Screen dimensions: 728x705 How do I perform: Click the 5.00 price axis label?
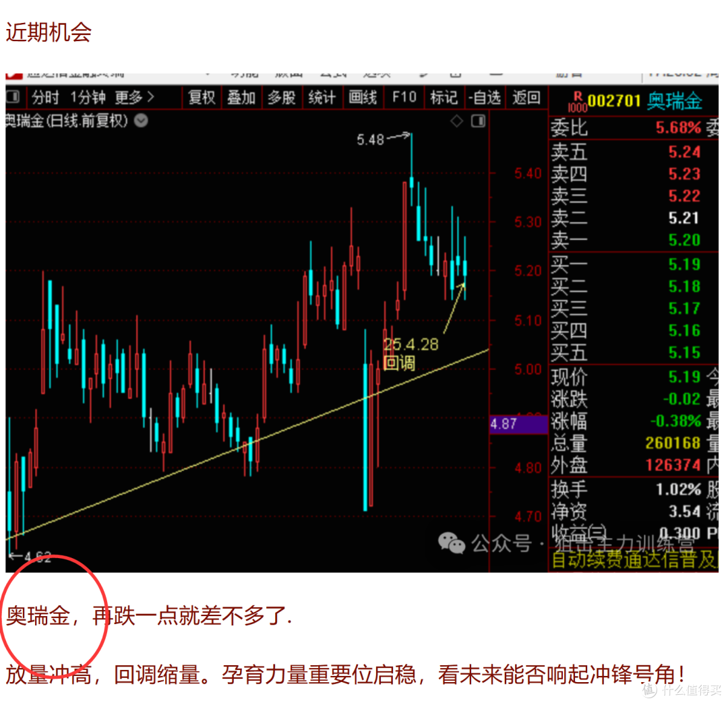click(x=528, y=370)
